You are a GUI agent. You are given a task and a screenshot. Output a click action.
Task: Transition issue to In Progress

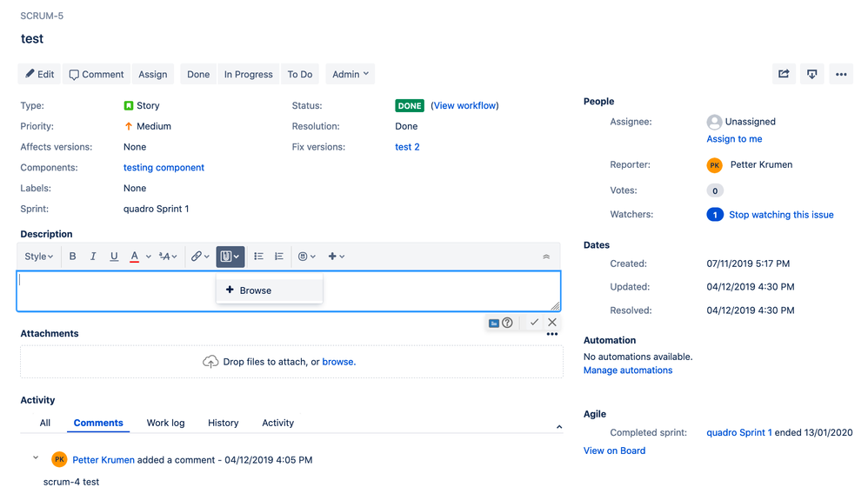click(x=249, y=74)
